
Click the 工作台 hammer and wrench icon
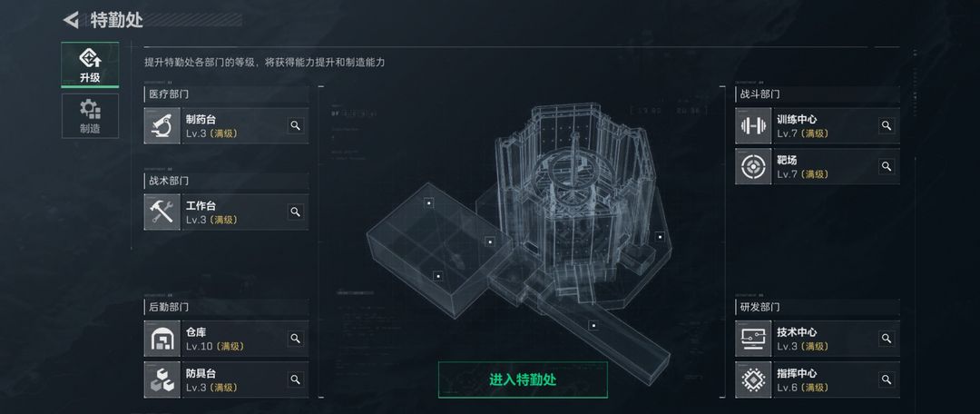pyautogui.click(x=162, y=212)
